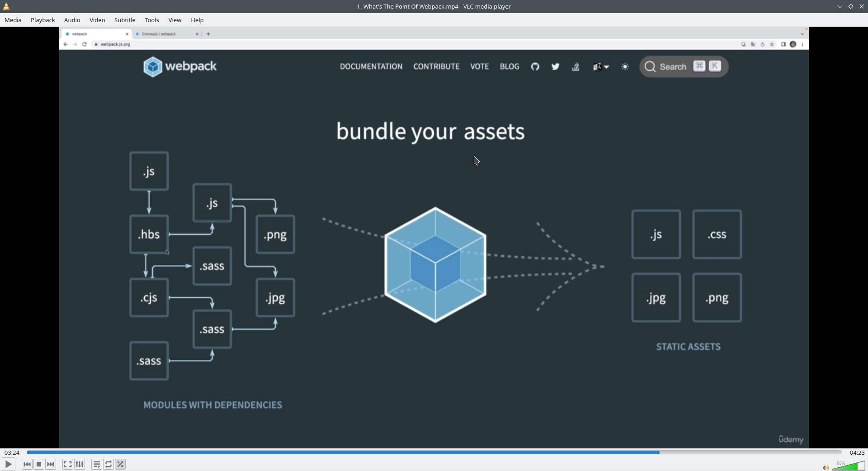This screenshot has height=471, width=868.
Task: Open the Audio menu
Action: (72, 20)
